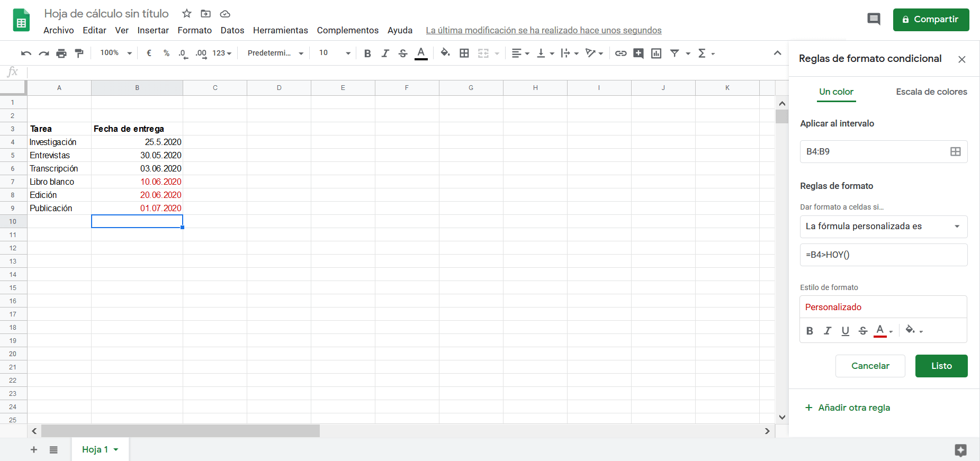980x461 pixels.
Task: Add a new sheet with plus icon
Action: 34,450
